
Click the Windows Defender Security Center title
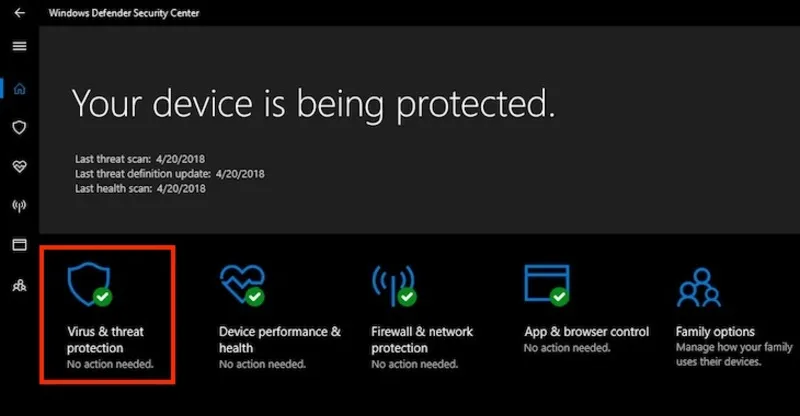124,13
